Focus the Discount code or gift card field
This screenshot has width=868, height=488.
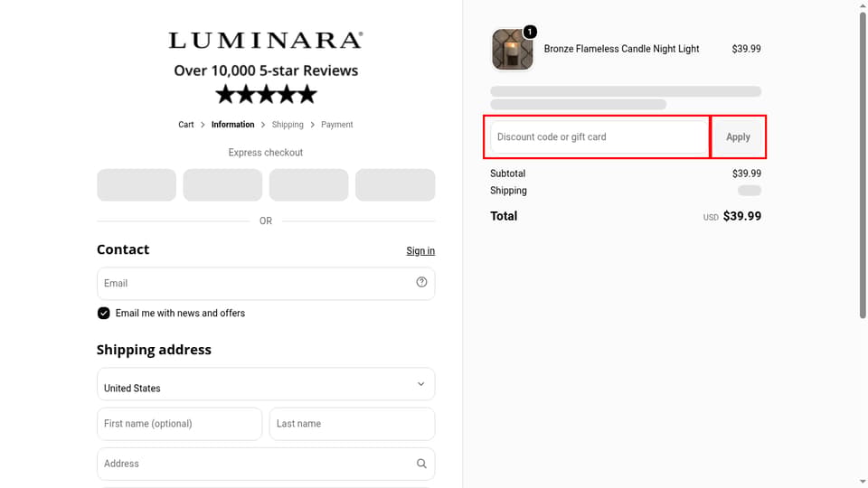[599, 136]
